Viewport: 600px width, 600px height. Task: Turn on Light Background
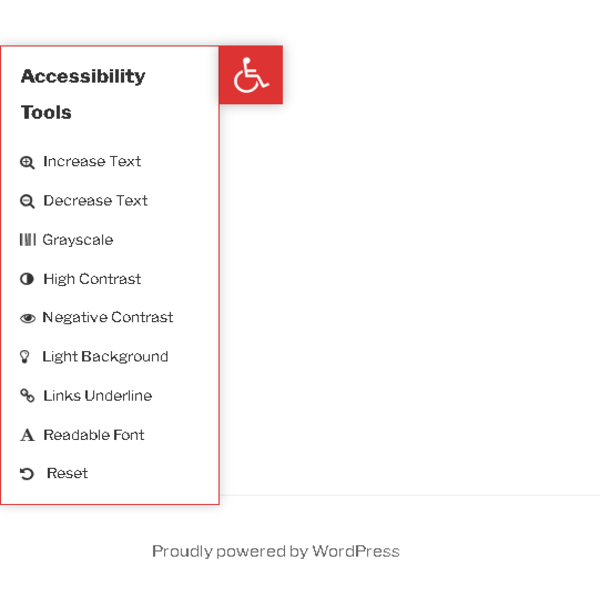(x=105, y=357)
